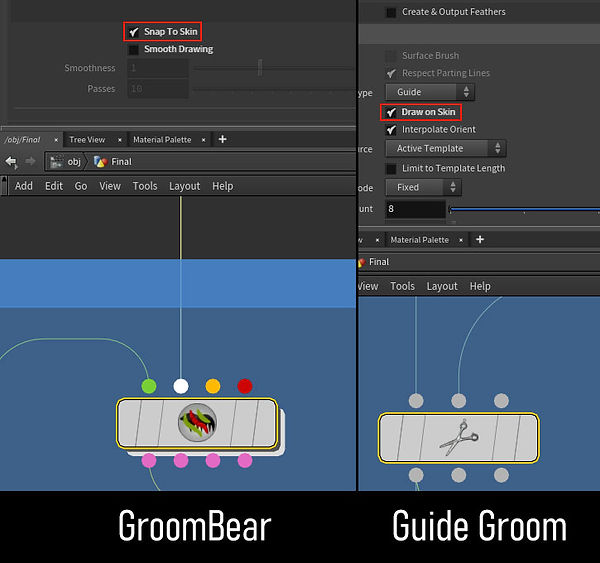This screenshot has width=600, height=563.
Task: Open the Guide type dropdown
Action: click(x=430, y=92)
